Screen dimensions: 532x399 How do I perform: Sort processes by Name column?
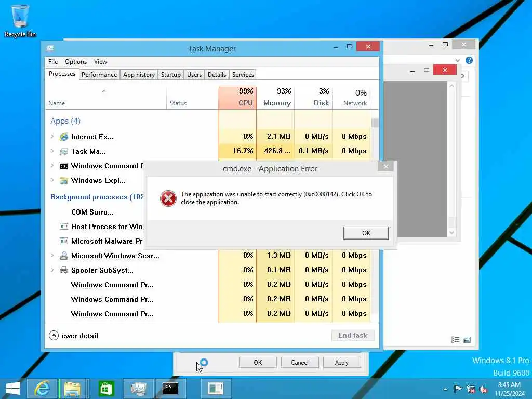point(105,98)
